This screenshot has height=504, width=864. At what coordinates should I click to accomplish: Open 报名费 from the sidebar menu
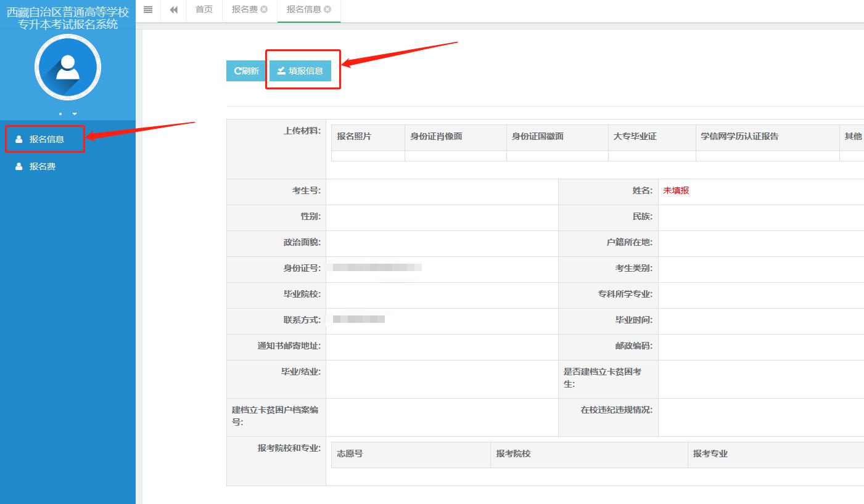pyautogui.click(x=43, y=166)
